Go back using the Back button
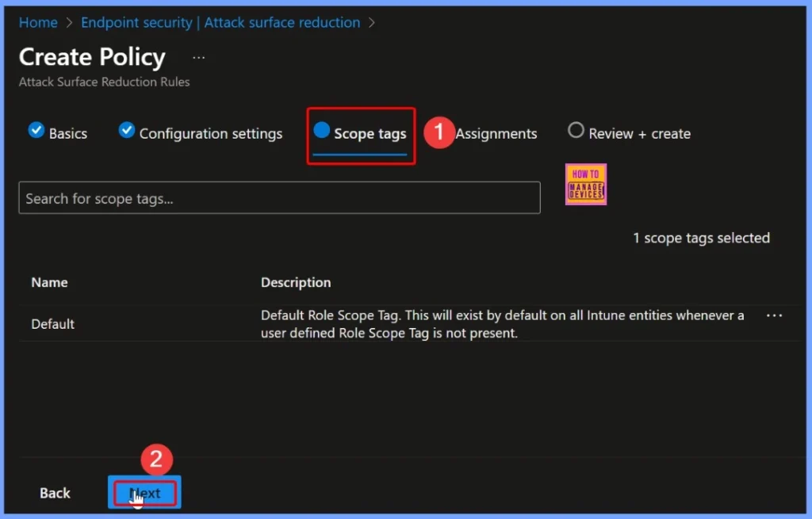Screen dimensions: 812x519 point(55,493)
